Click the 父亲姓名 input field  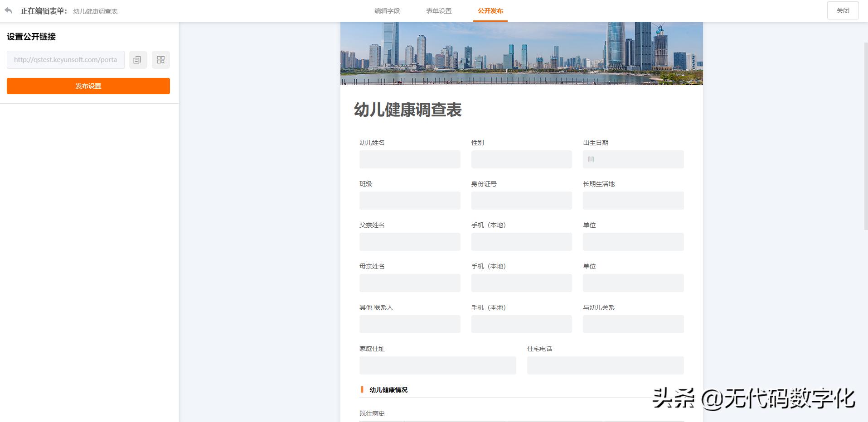[x=409, y=242]
